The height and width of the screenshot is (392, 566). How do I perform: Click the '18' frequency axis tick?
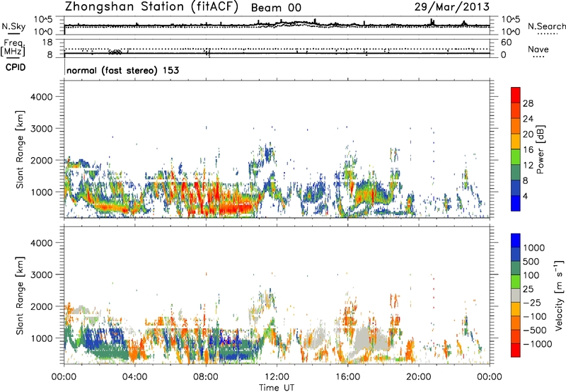point(47,42)
